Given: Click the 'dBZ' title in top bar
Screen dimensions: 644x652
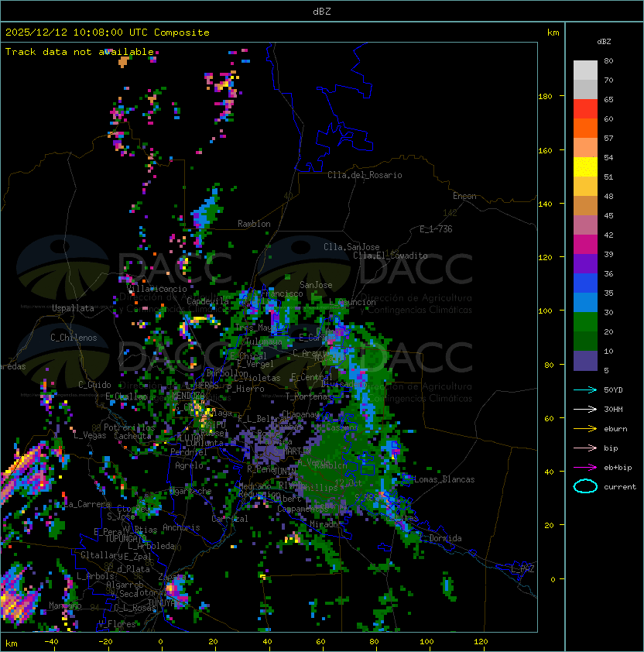Looking at the screenshot, I should tap(322, 12).
